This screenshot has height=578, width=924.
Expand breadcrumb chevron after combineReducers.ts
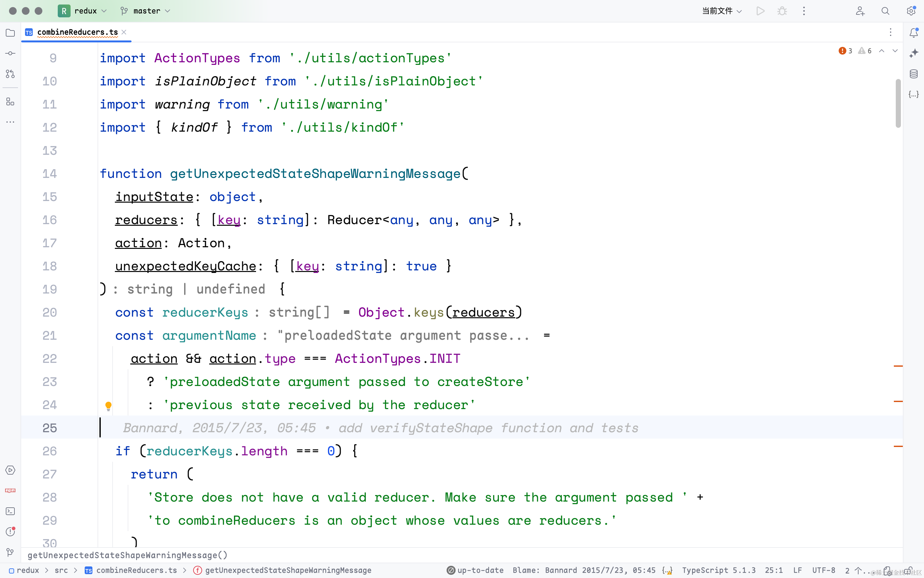pos(185,570)
